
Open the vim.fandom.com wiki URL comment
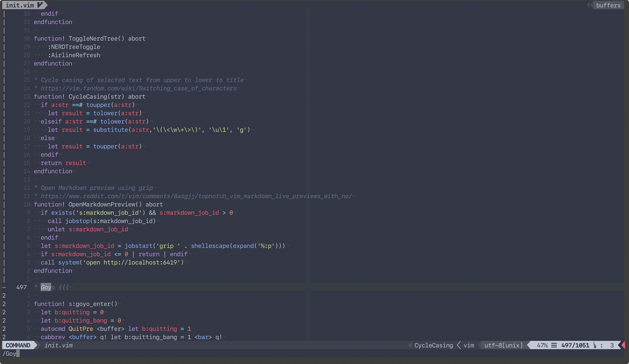pos(138,88)
